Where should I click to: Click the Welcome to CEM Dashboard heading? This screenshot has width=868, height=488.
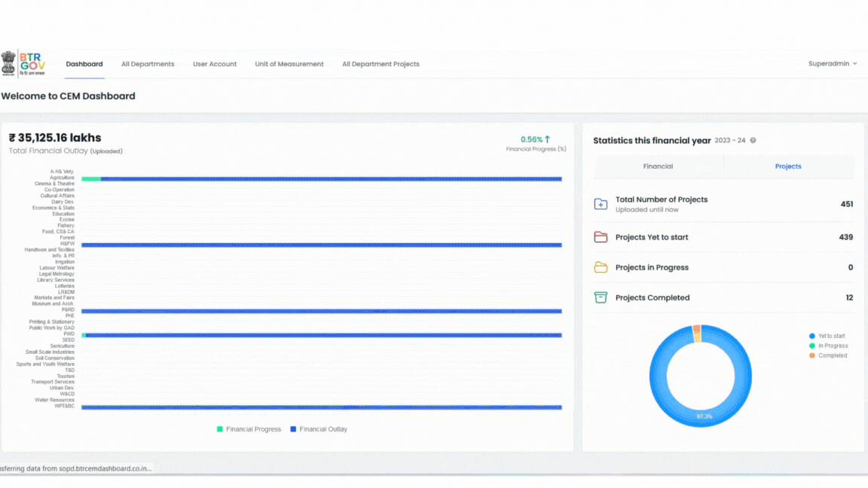68,96
